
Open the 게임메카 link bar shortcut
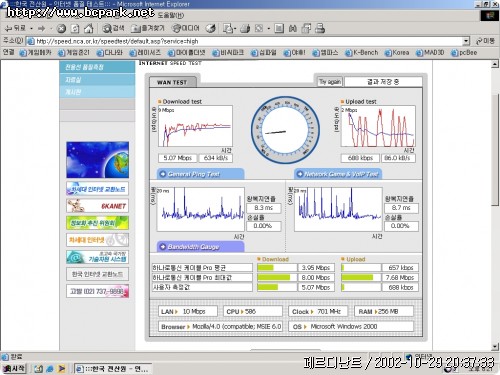(x=36, y=53)
